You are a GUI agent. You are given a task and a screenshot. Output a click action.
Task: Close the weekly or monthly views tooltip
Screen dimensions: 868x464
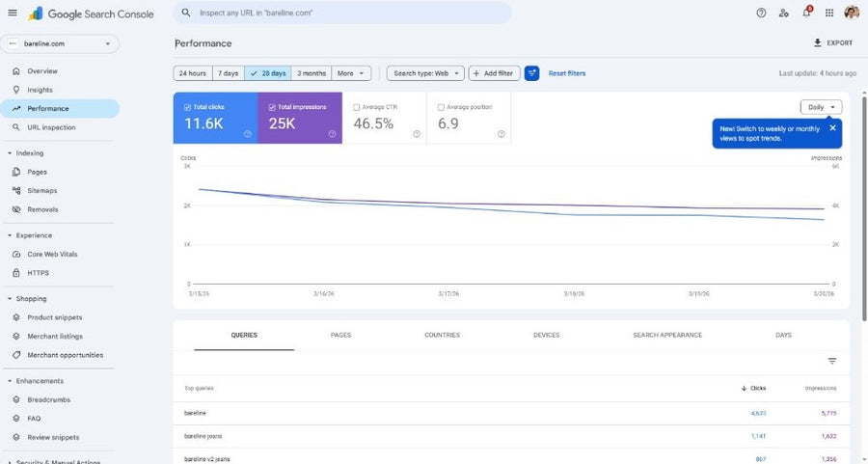(832, 128)
